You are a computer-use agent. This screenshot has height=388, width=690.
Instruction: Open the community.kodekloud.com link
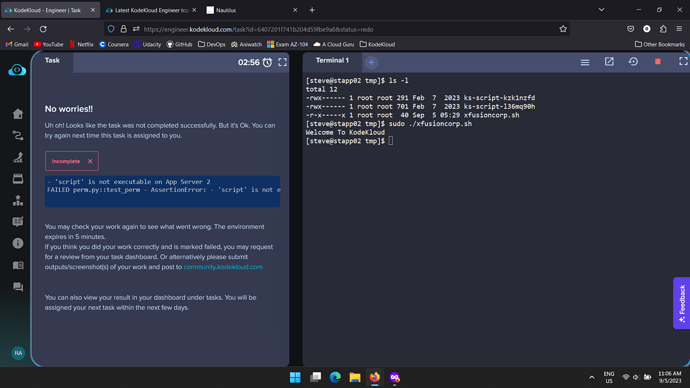tap(223, 267)
